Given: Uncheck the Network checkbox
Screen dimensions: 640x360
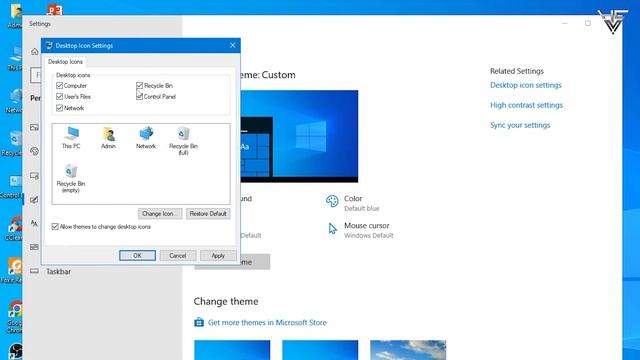Looking at the screenshot, I should point(60,108).
